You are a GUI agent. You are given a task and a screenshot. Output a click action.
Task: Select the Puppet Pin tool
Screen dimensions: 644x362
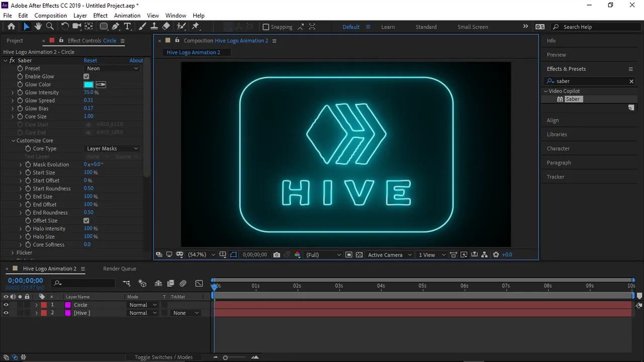pos(196,27)
